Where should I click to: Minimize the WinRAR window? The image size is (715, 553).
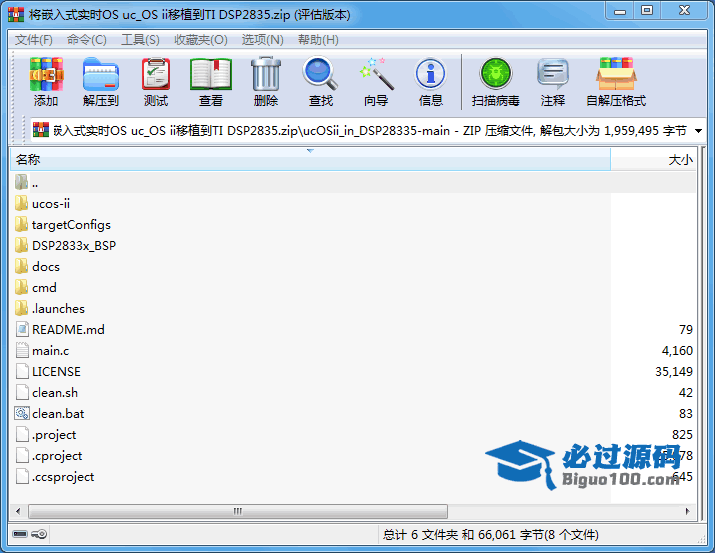pyautogui.click(x=620, y=11)
